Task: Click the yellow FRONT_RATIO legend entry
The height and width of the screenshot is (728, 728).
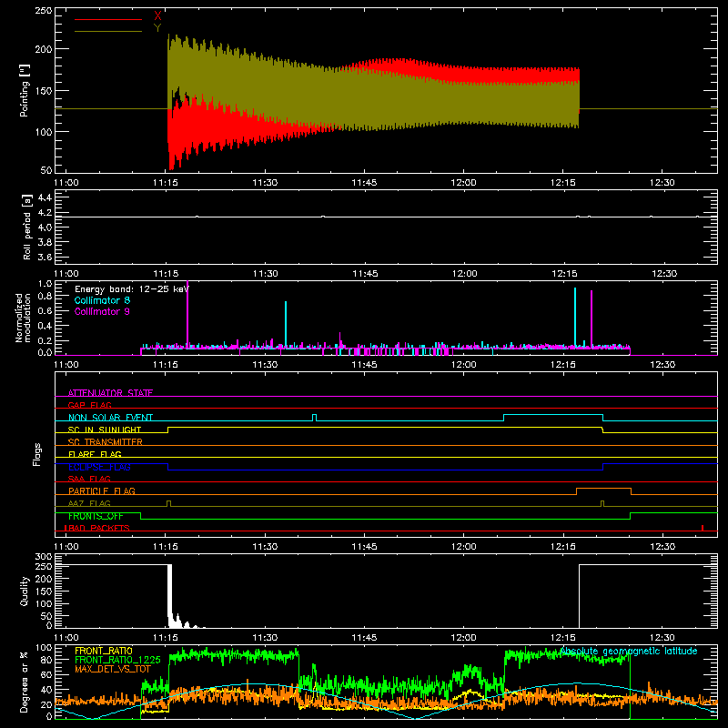Action: (x=104, y=651)
